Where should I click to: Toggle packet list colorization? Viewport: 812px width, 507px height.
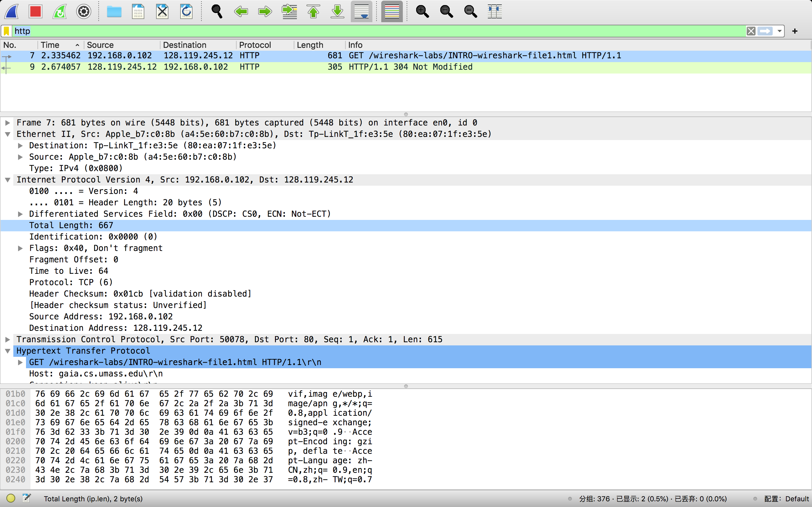point(391,11)
